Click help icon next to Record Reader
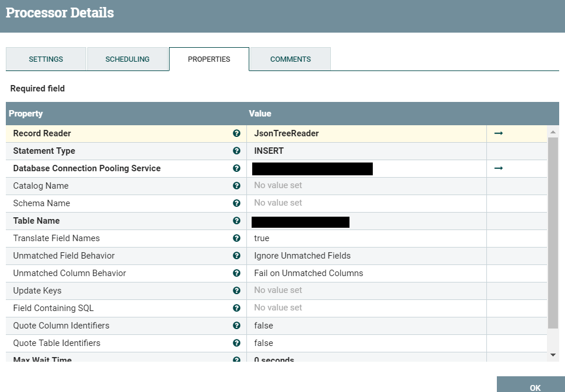Screen dimensions: 565x392 pos(236,133)
